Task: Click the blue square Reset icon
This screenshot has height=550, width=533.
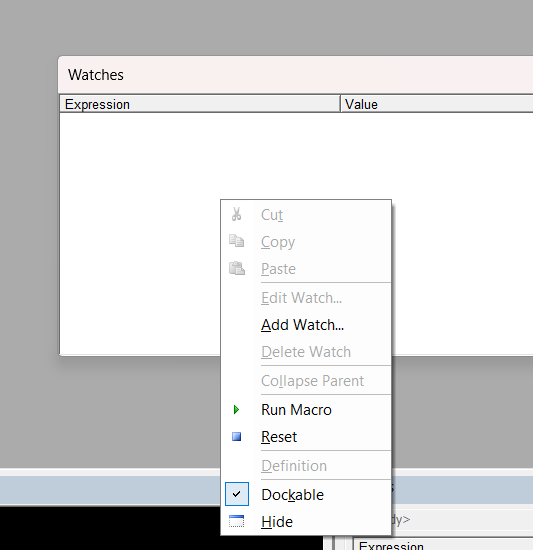Action: pyautogui.click(x=237, y=436)
